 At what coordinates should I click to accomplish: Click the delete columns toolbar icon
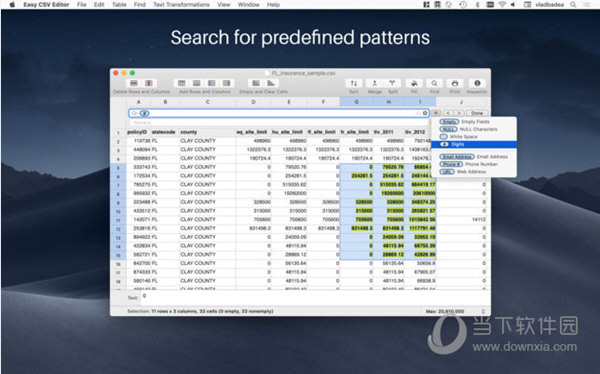tap(149, 83)
